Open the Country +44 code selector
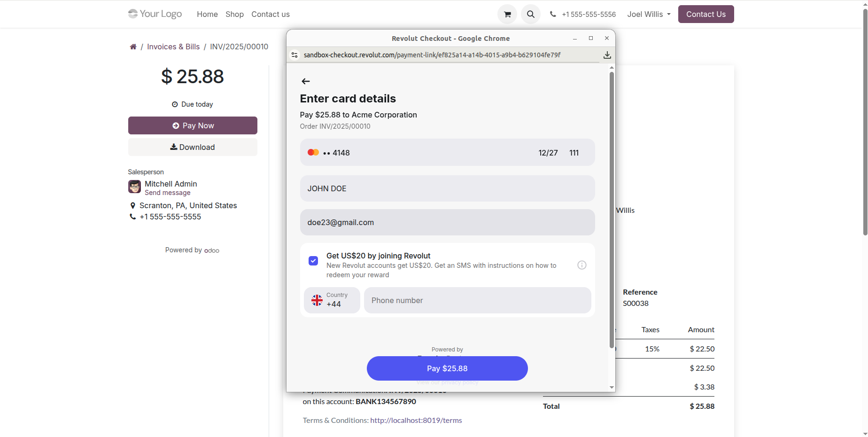 tap(332, 300)
